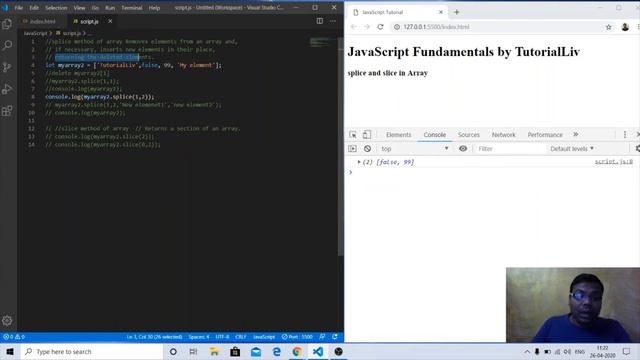The height and width of the screenshot is (360, 640).
Task: Open the Windows Start menu
Action: [10, 351]
